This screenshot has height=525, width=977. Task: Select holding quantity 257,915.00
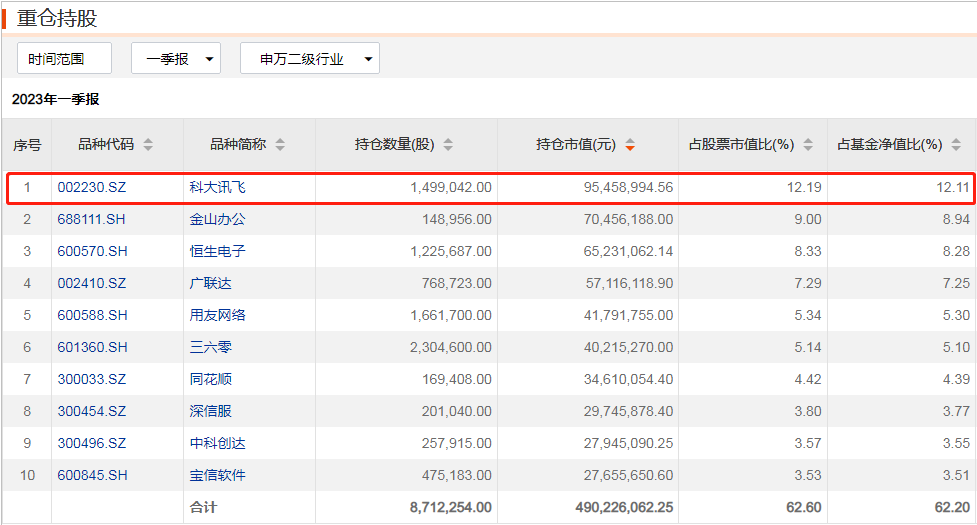(457, 443)
